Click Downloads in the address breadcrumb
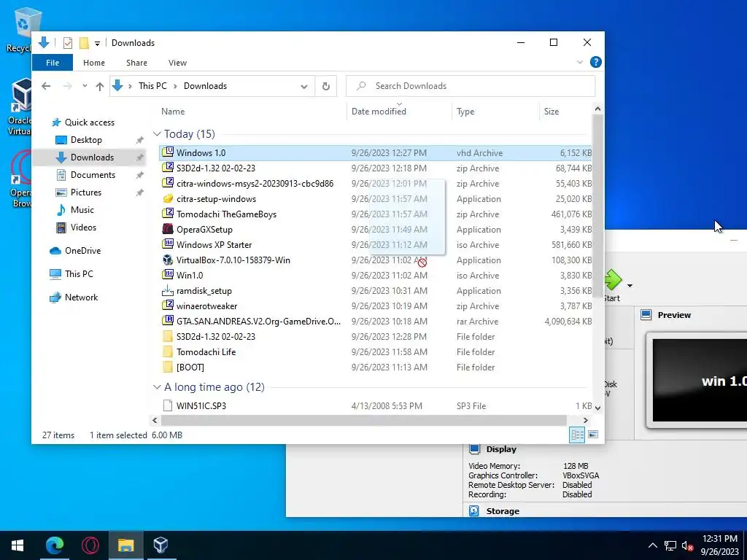The height and width of the screenshot is (560, 747). coord(205,86)
